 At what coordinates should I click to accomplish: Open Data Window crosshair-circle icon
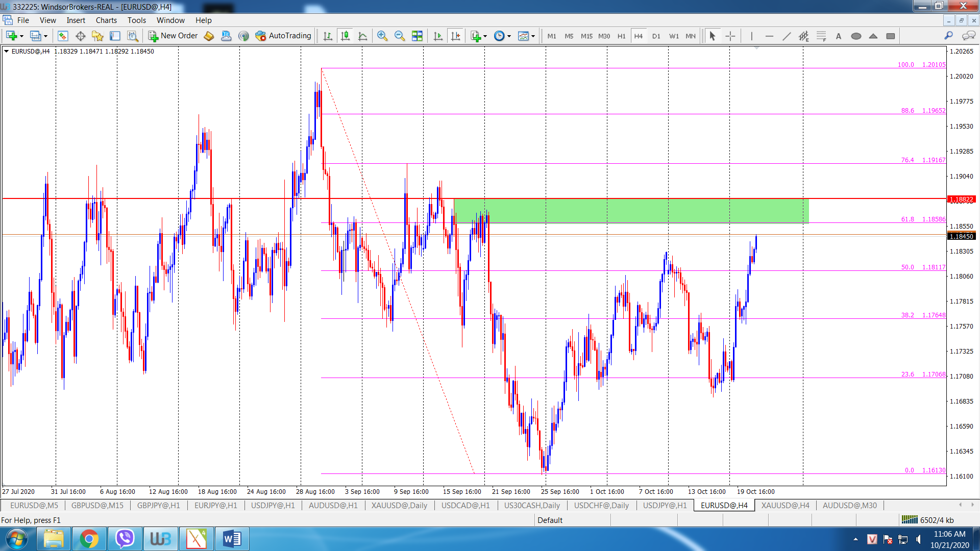[80, 36]
